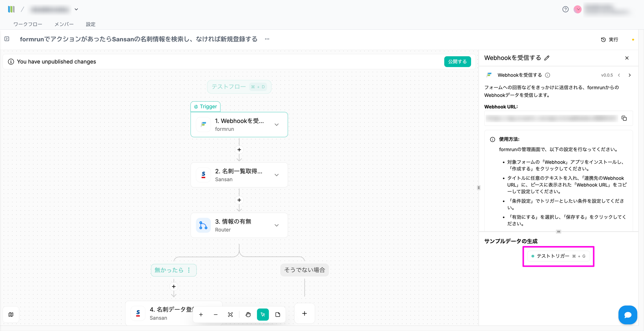Add a step under そうでない場合 branch
Screen dimensions: 644x331
(304, 313)
